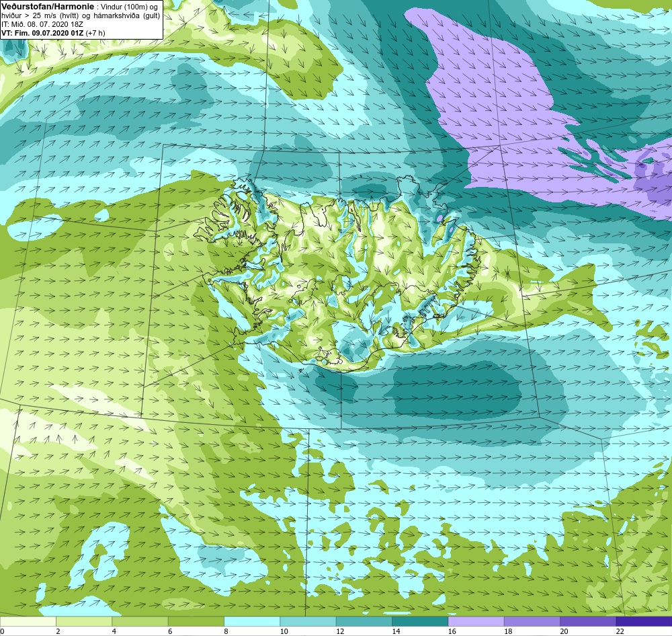This screenshot has height=636, width=672.
Task: Click the 6–8 m/s olive green legend swatch
Action: tap(196, 621)
